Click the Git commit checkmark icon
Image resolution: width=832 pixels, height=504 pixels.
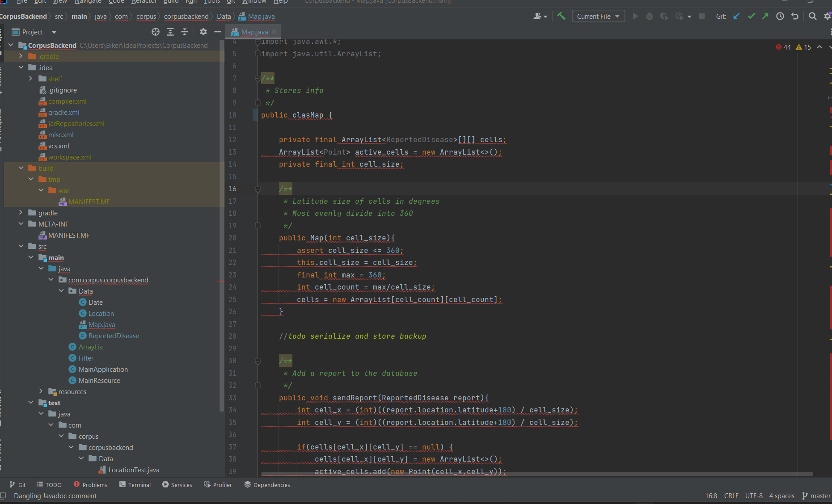(751, 17)
